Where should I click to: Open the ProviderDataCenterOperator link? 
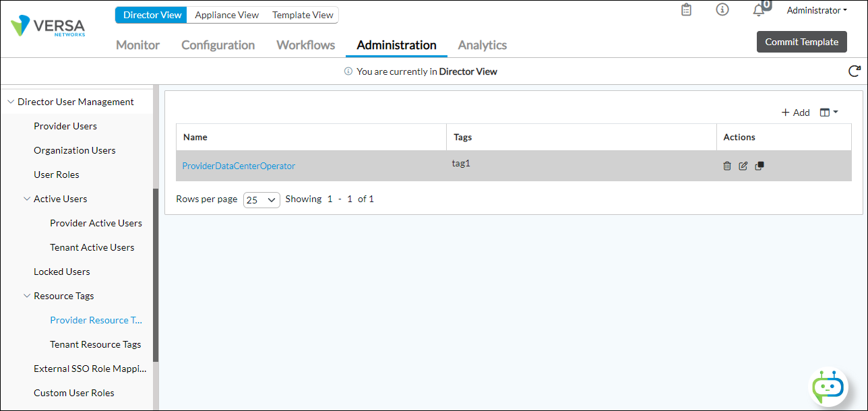point(239,166)
